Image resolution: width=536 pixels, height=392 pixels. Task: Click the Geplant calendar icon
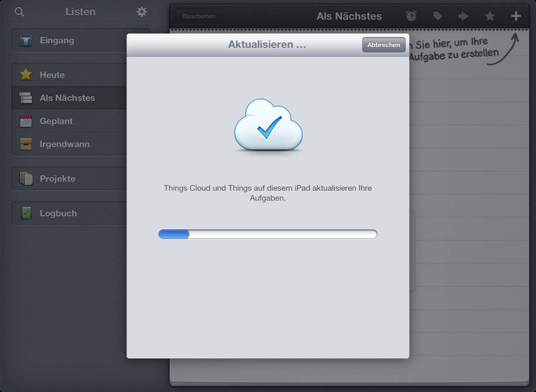click(25, 121)
